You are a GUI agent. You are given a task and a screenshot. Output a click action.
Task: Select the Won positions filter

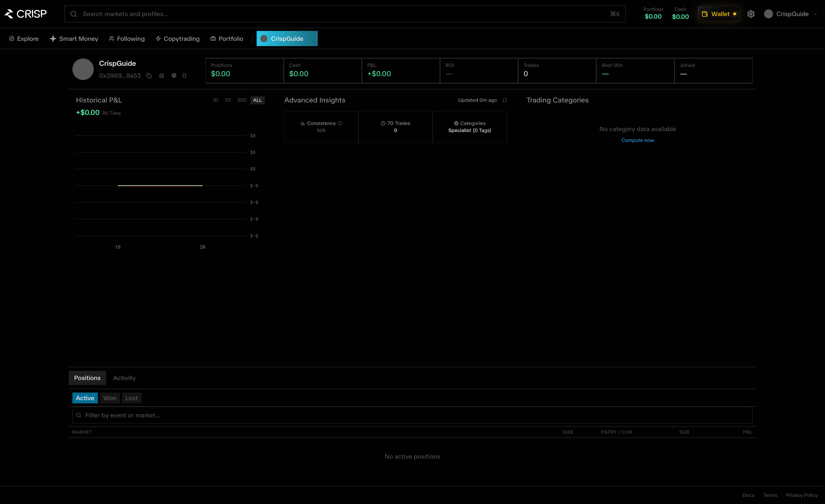[110, 398]
